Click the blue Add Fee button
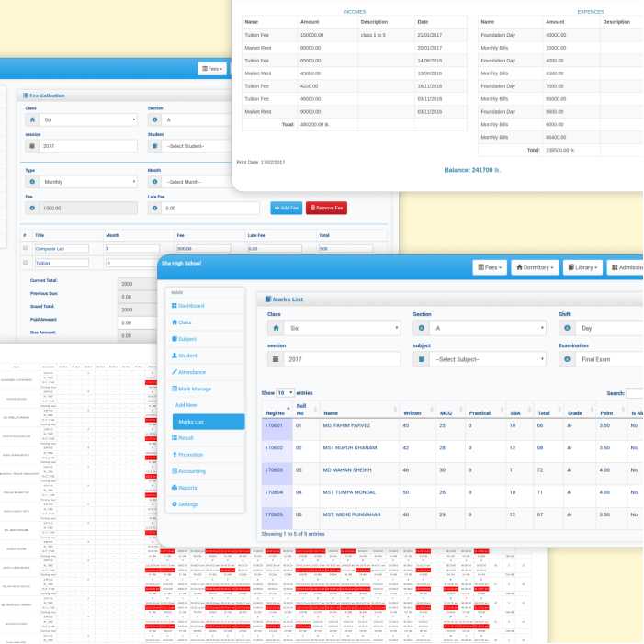 pyautogui.click(x=286, y=209)
